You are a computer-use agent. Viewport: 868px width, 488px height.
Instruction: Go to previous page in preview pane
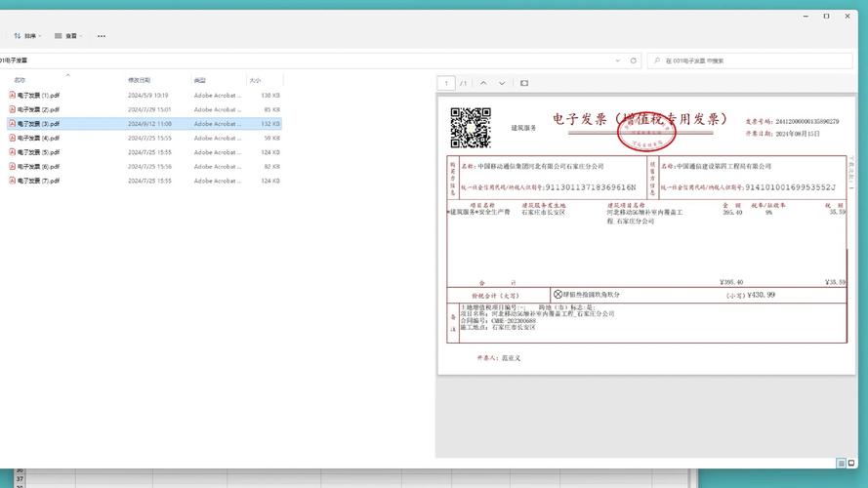coord(483,83)
